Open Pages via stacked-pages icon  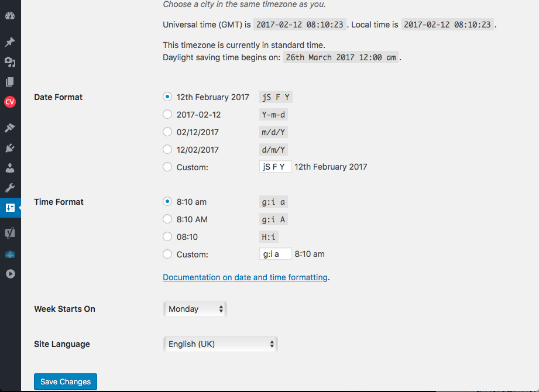tap(10, 82)
